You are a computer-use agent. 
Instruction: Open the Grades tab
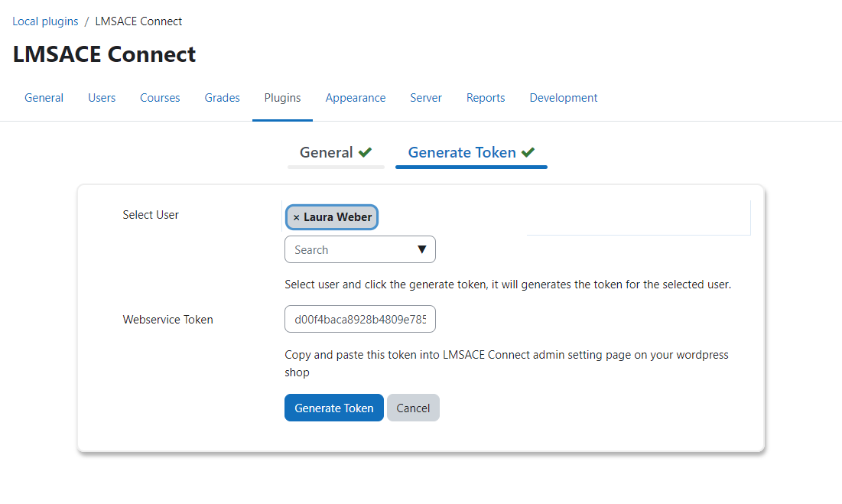222,98
